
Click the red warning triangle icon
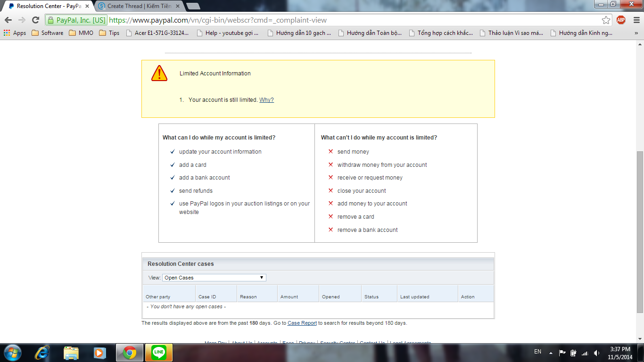coord(159,73)
